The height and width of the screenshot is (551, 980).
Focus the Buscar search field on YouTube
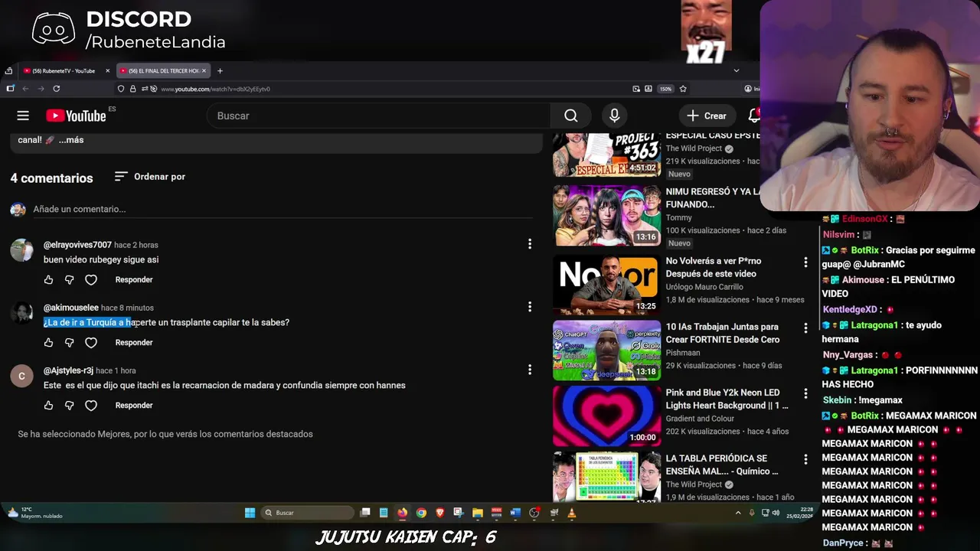point(379,116)
